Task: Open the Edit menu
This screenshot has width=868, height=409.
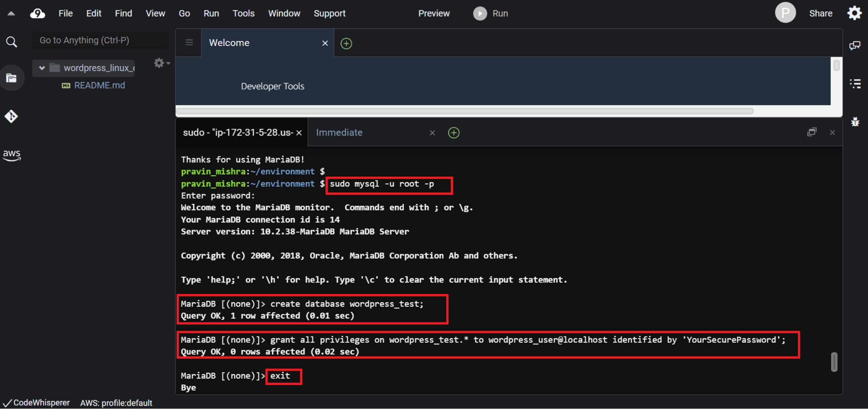Action: (x=94, y=13)
